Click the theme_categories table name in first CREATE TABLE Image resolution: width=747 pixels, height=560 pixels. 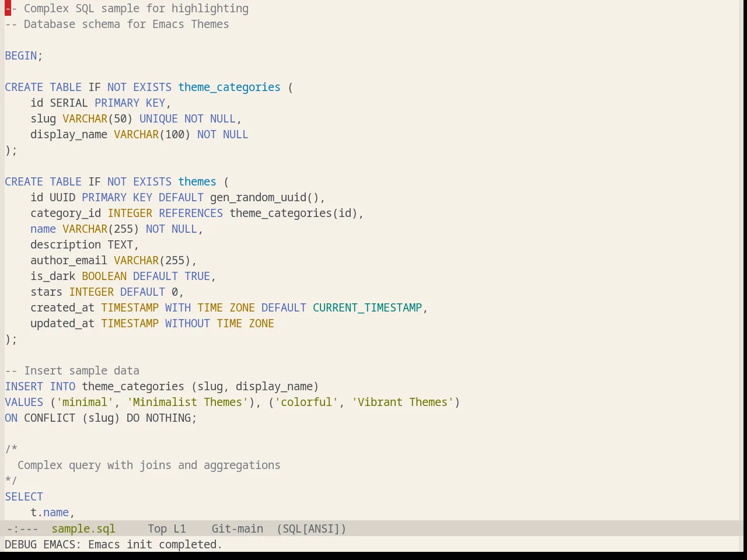pyautogui.click(x=229, y=87)
